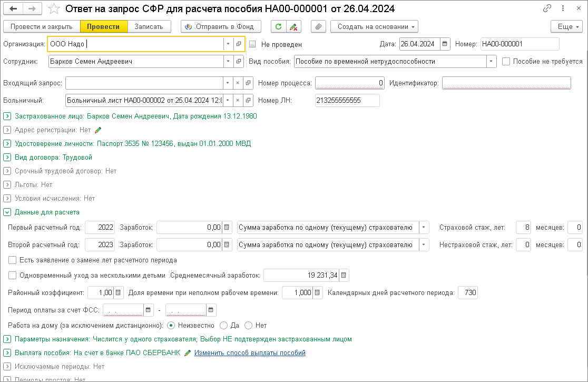Screen dimensions: 588x382
Task: Select the Да radio option
Action: click(223, 326)
